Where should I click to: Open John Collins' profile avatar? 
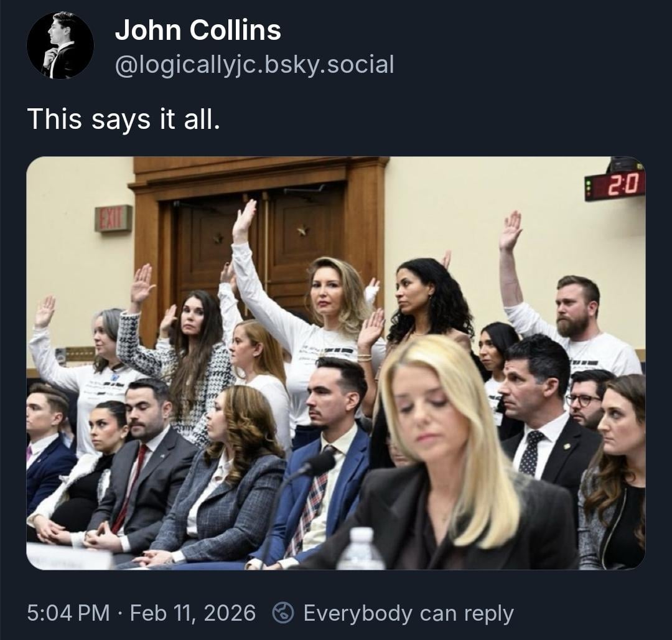60,45
